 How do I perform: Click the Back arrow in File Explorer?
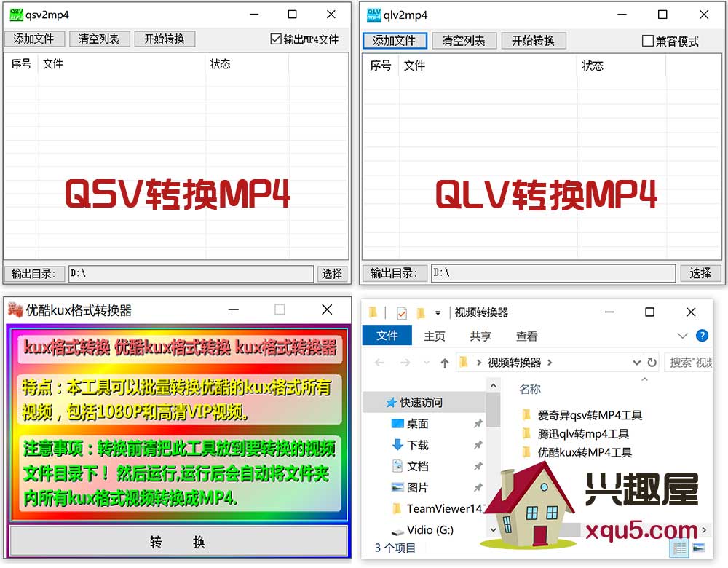click(x=380, y=362)
